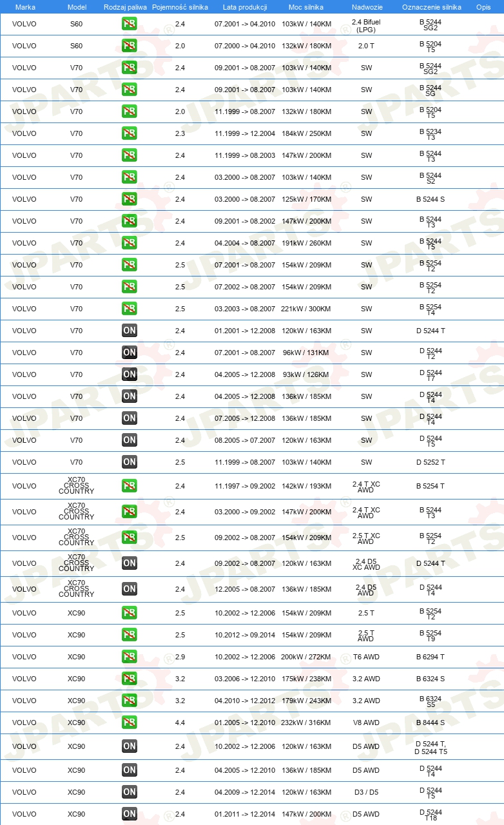Click petrol icon in S60 2.4 Bifuel row
The width and height of the screenshot is (504, 825).
click(x=129, y=24)
